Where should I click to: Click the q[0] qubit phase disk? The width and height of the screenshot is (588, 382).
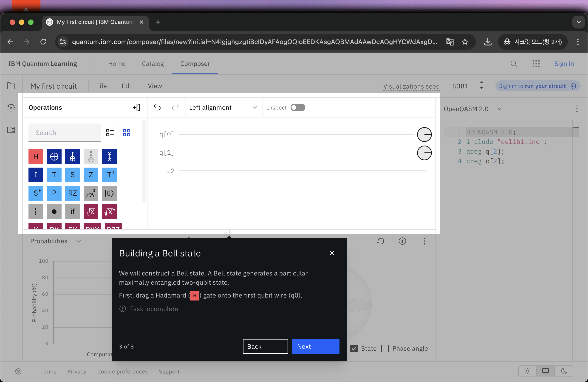pyautogui.click(x=424, y=135)
